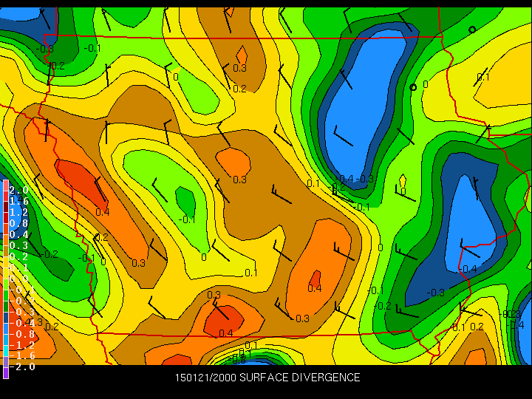This screenshot has width=532, height=399.
Task: Click the calm wind circle beside the 0 label
Action: coord(413,87)
